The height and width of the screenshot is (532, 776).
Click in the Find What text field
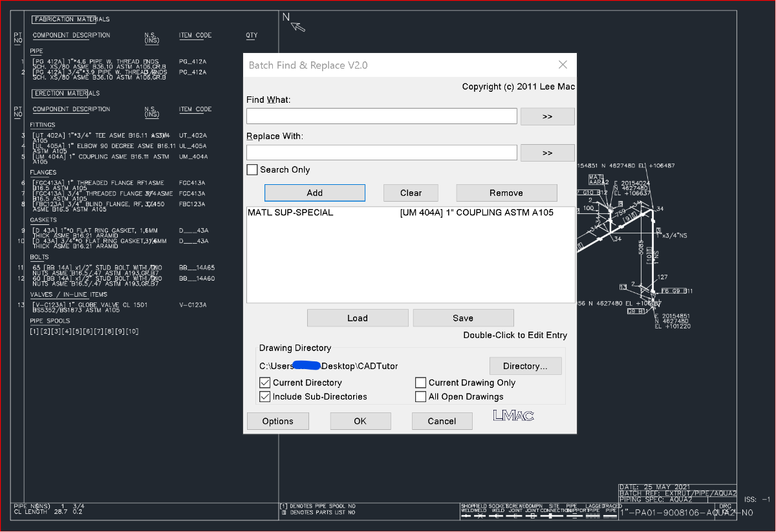(382, 116)
